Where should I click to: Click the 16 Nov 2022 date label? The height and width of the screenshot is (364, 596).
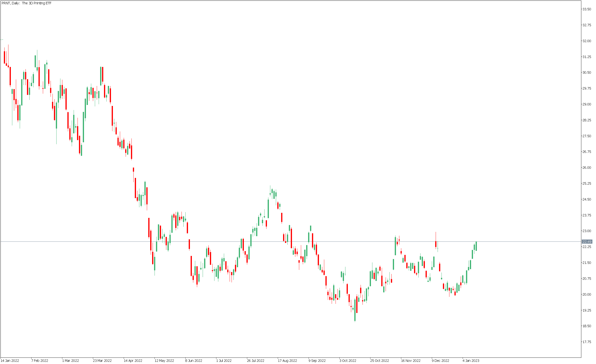pyautogui.click(x=411, y=361)
